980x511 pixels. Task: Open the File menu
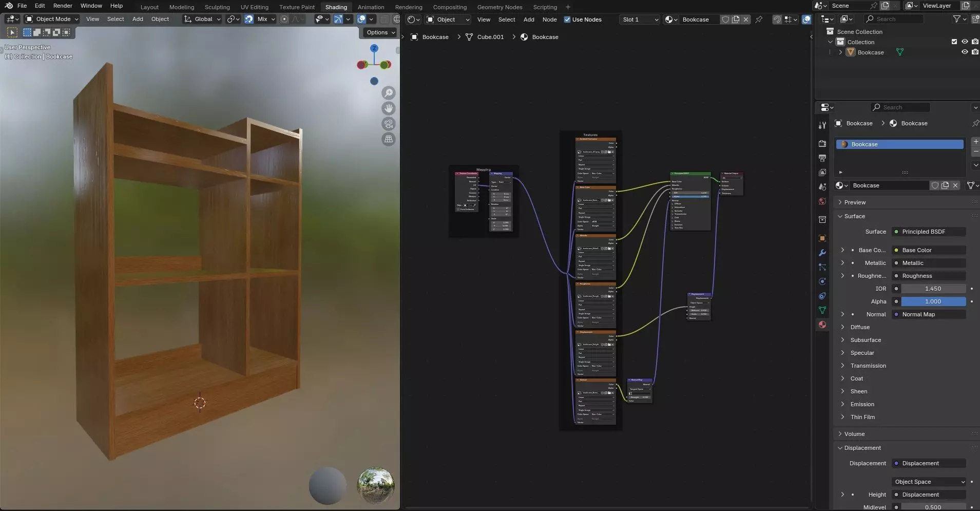click(x=22, y=6)
